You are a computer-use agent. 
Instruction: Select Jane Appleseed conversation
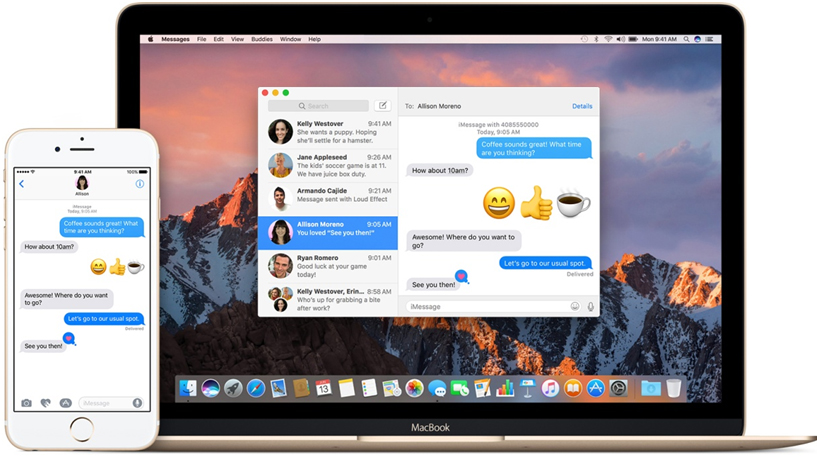tap(328, 165)
